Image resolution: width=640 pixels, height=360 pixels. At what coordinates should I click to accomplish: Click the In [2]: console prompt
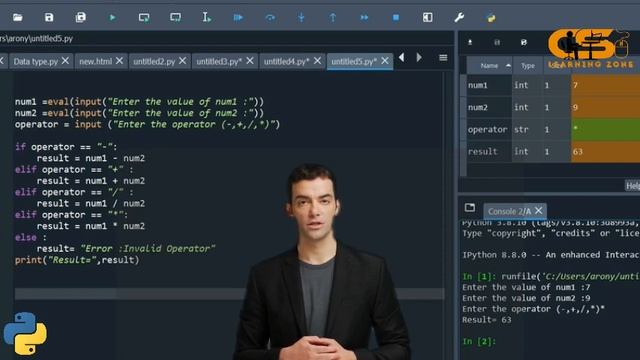479,342
